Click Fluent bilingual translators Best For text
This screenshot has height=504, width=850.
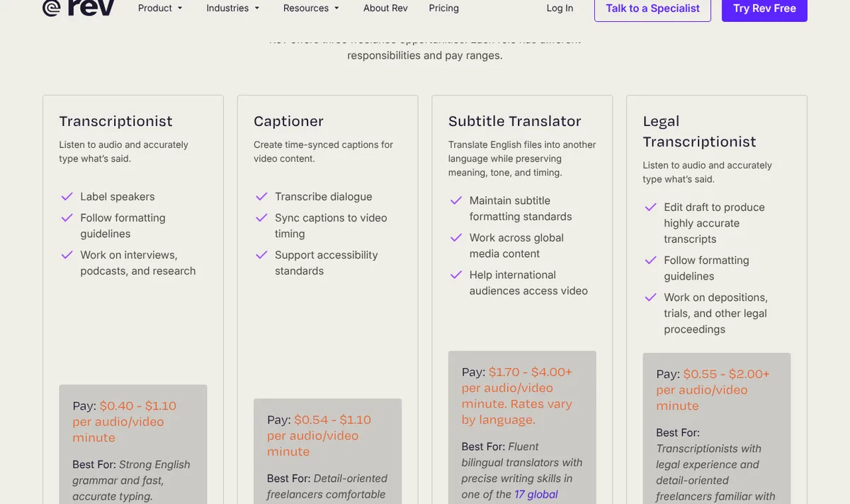522,470
